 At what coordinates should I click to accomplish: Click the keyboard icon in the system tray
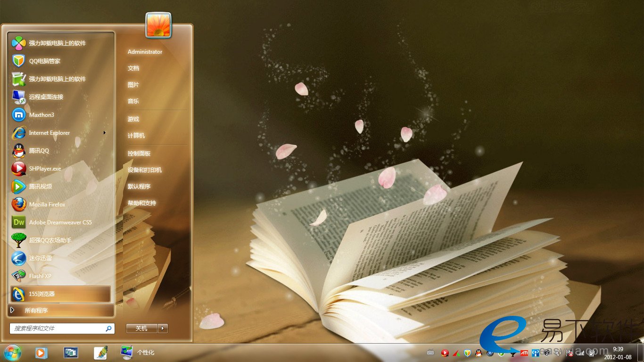tap(430, 353)
